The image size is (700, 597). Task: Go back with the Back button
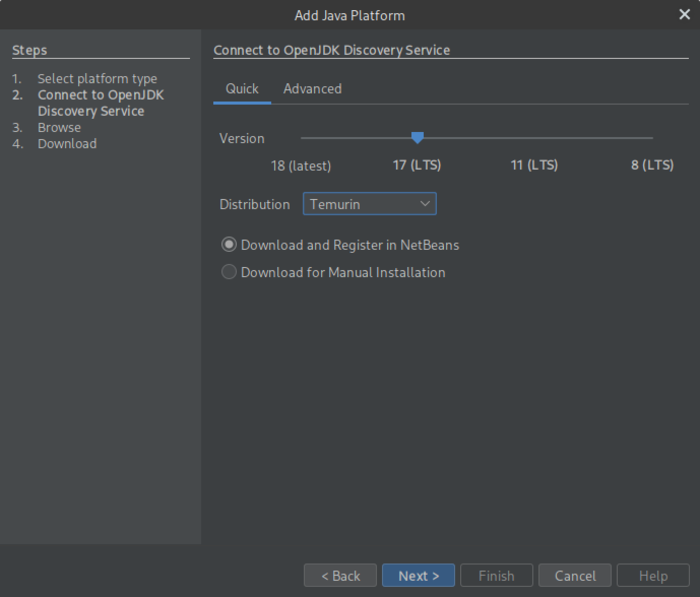340,576
